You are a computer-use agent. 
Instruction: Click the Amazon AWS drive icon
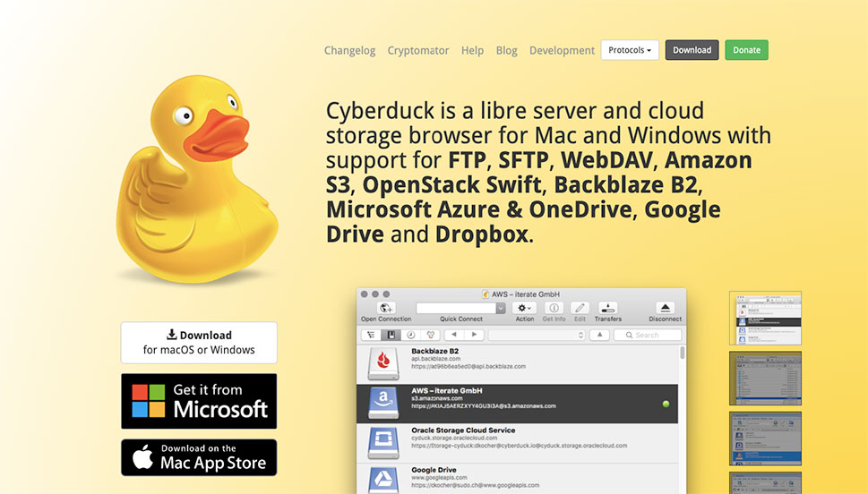pos(383,404)
